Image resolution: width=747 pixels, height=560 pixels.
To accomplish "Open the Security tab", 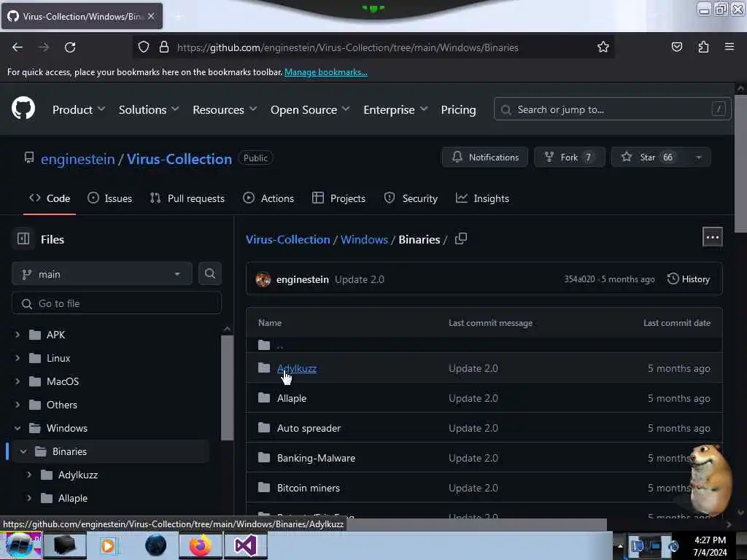I will (x=411, y=198).
